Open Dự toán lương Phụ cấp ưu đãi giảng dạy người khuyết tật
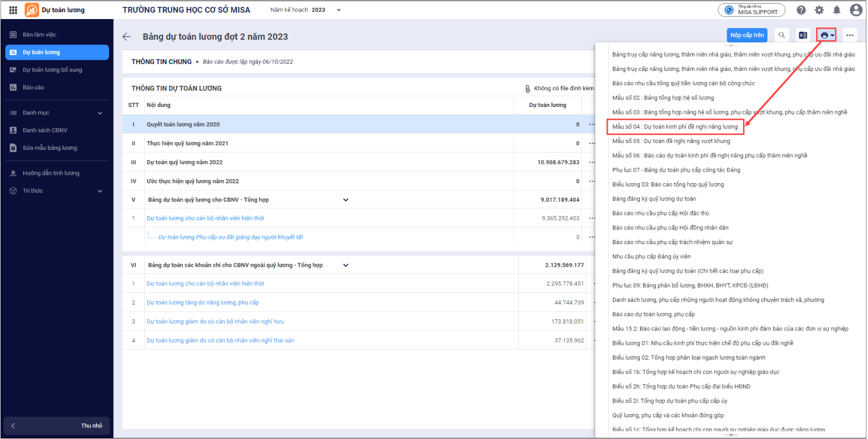 (x=231, y=237)
